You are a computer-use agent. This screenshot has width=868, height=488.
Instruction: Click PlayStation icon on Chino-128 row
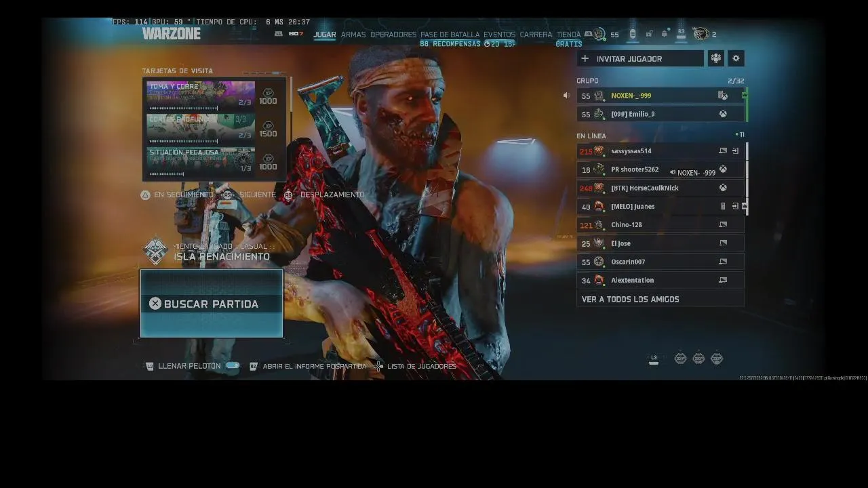(723, 224)
